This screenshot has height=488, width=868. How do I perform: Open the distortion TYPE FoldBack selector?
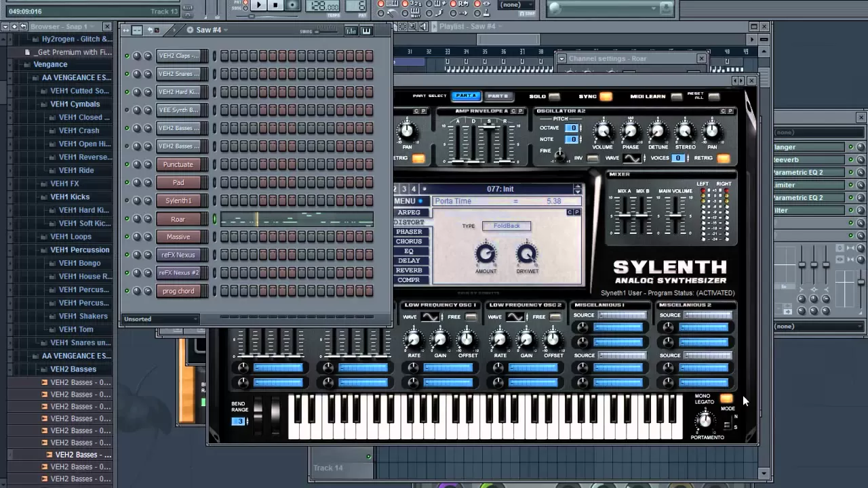point(507,226)
